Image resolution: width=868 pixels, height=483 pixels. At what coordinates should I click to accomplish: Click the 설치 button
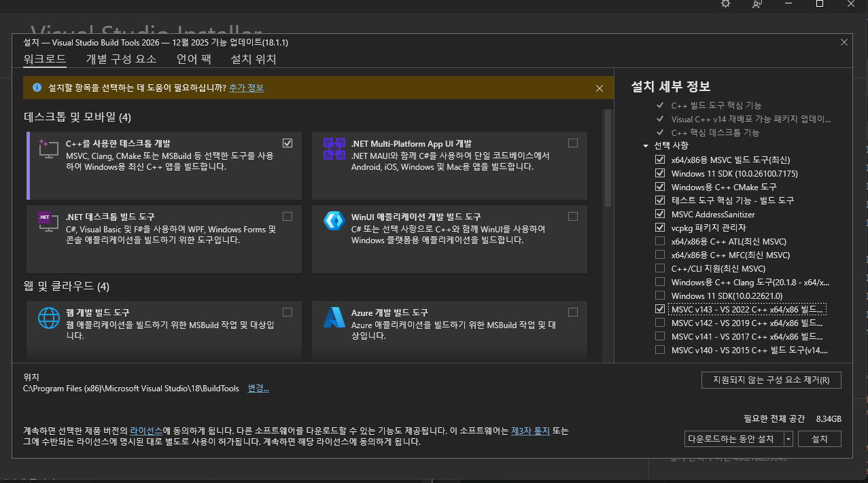tap(820, 439)
